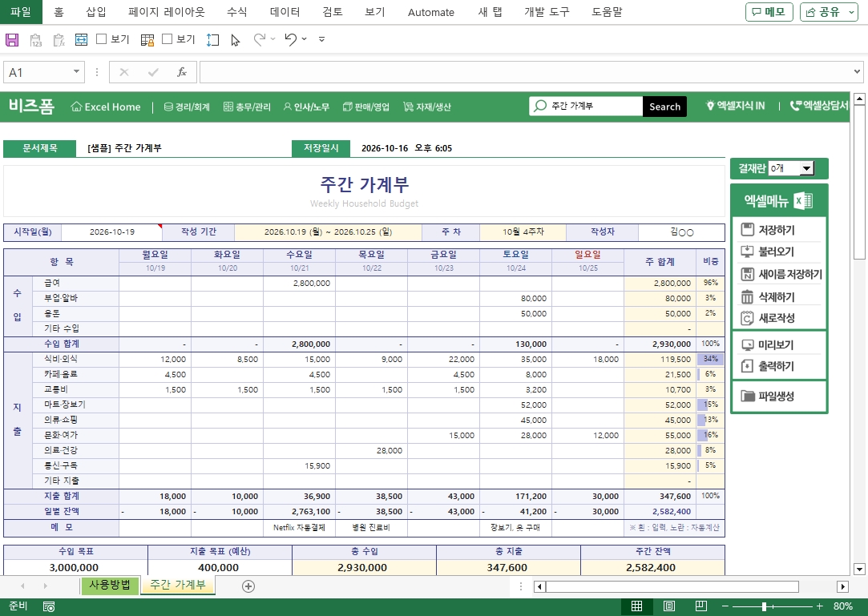The width and height of the screenshot is (868, 616).
Task: Click the vertical scrollbar down arrow
Action: [859, 569]
